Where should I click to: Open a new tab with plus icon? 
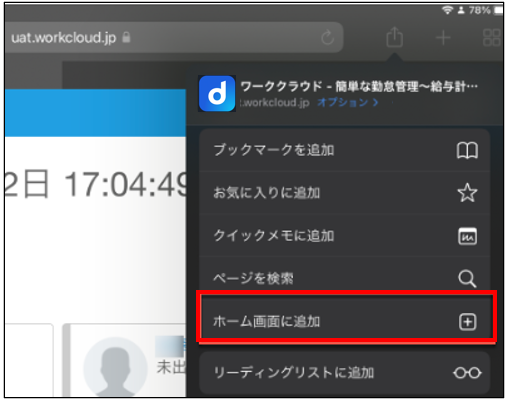(443, 38)
